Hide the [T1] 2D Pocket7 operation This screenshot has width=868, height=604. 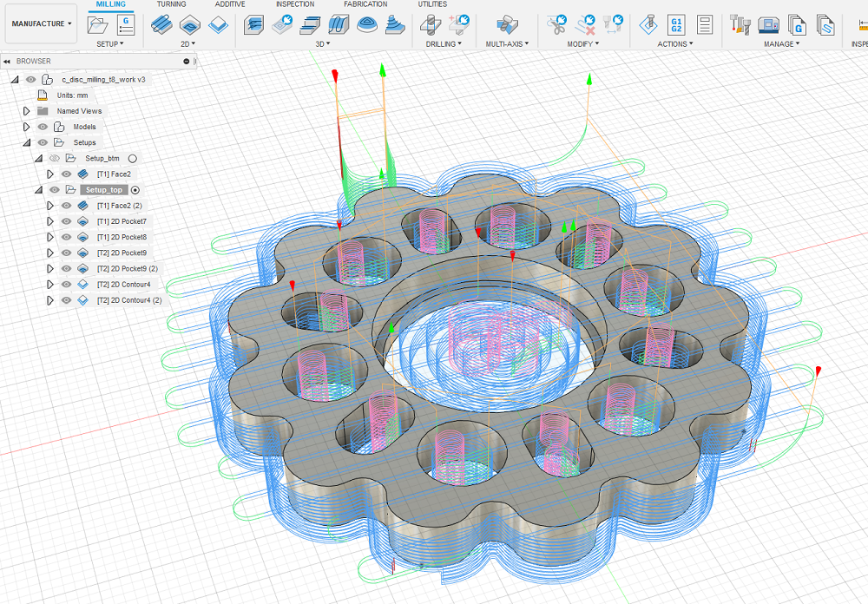(x=67, y=221)
